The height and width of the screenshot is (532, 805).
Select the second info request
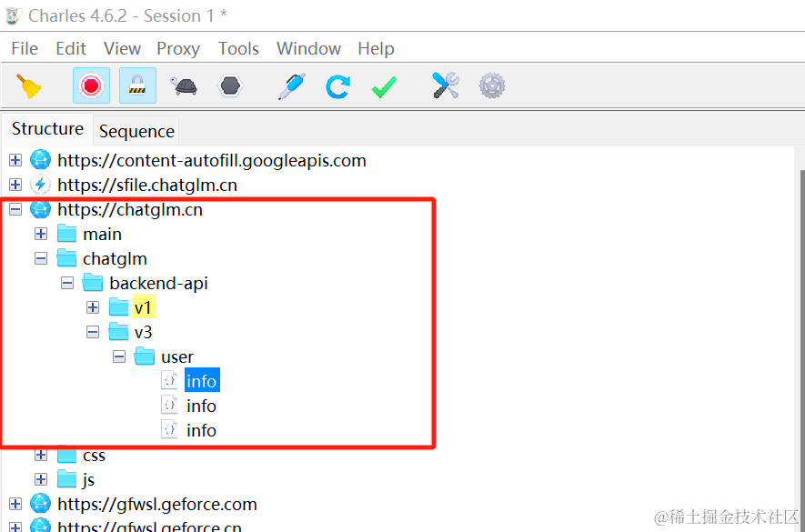pos(201,407)
